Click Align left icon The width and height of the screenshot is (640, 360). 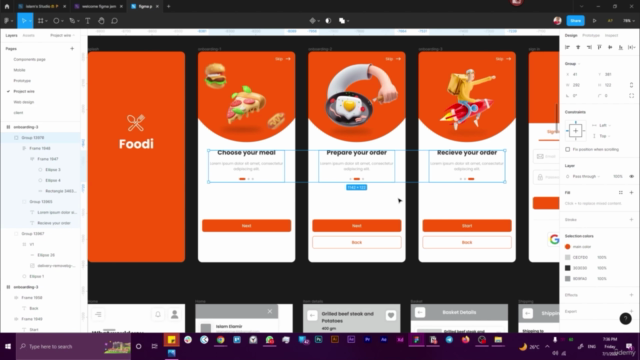tap(567, 47)
